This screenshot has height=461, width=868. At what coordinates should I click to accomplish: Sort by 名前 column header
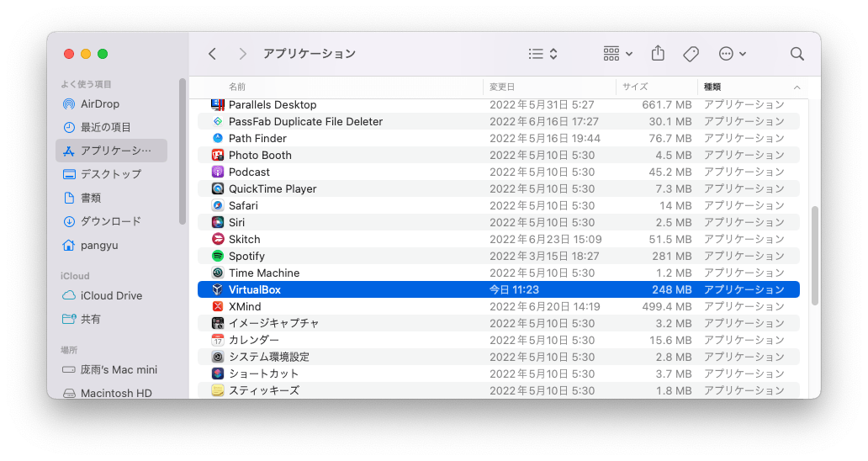point(237,87)
